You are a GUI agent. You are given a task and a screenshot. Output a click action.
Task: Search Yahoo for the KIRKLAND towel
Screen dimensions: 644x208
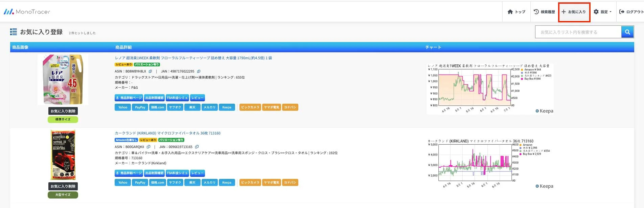tap(123, 183)
